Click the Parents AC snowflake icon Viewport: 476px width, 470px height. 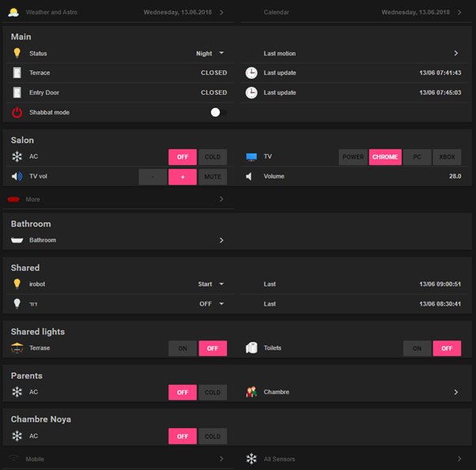(17, 392)
